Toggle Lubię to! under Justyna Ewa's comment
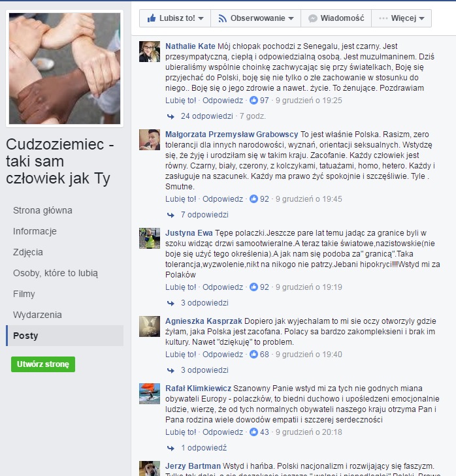 180,287
